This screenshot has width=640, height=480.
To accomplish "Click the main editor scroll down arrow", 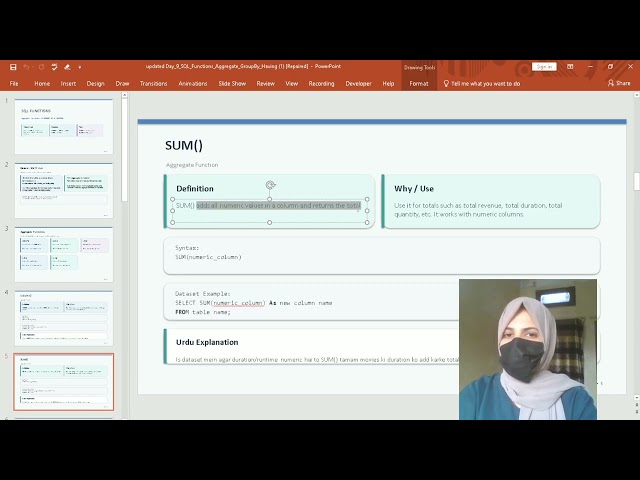I will [636, 397].
